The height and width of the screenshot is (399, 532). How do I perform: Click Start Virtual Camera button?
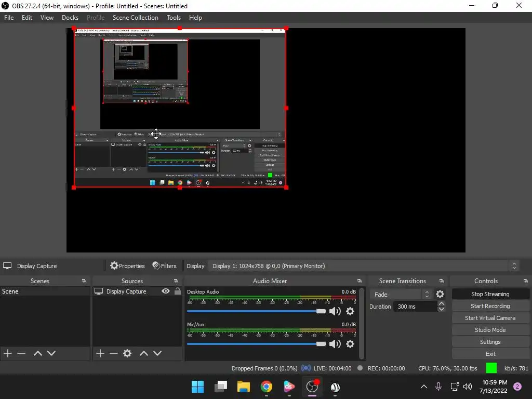pyautogui.click(x=490, y=318)
